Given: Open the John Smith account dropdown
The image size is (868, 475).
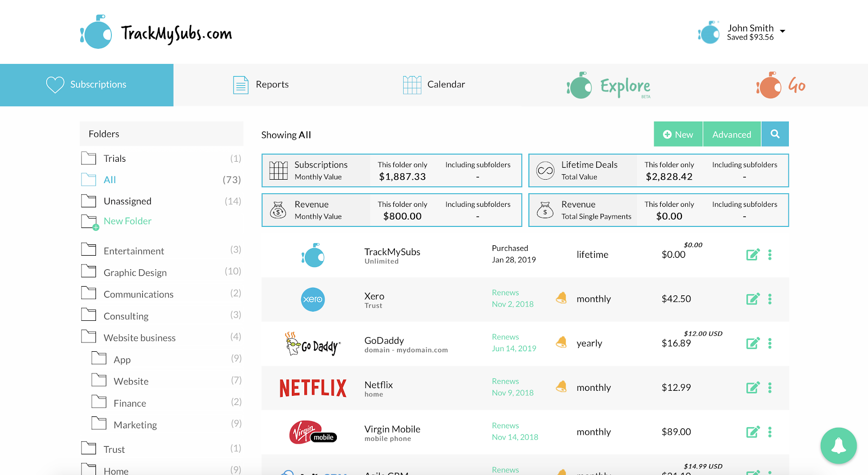Looking at the screenshot, I should [x=782, y=31].
